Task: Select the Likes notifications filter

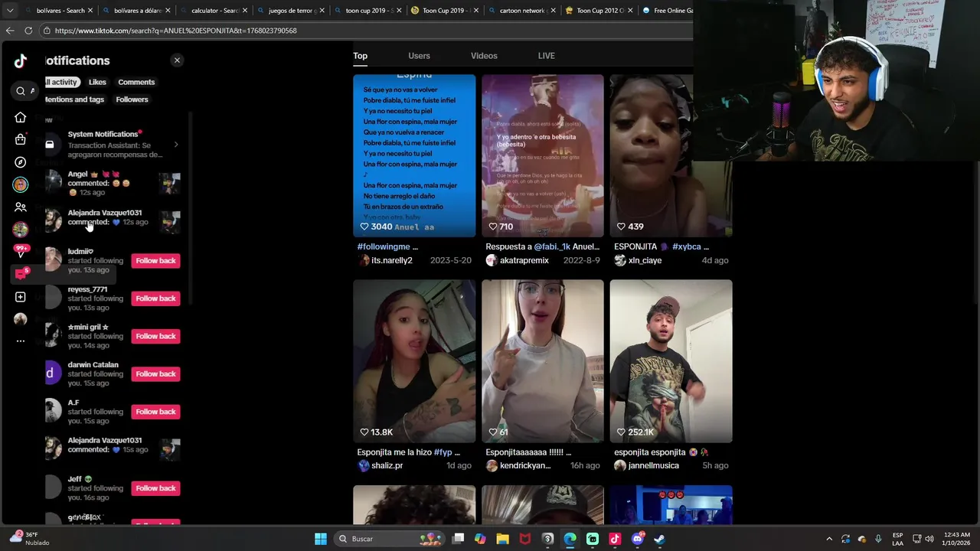Action: click(97, 82)
